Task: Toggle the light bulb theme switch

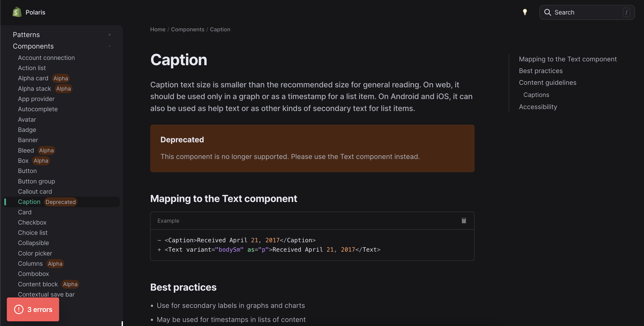Action: click(525, 12)
